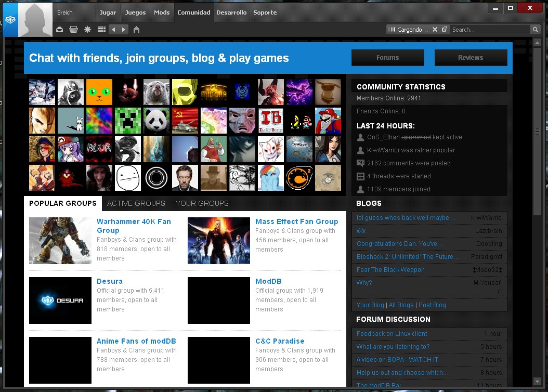
Task: Open the Bioshock 2: Unlimited blog post
Action: 408,256
